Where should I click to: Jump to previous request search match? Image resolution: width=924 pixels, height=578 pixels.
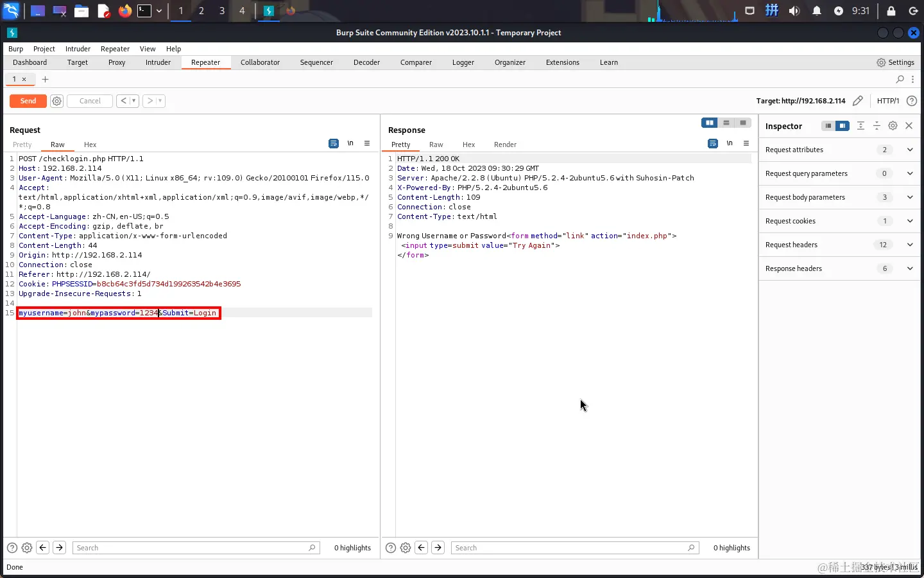[x=43, y=548]
